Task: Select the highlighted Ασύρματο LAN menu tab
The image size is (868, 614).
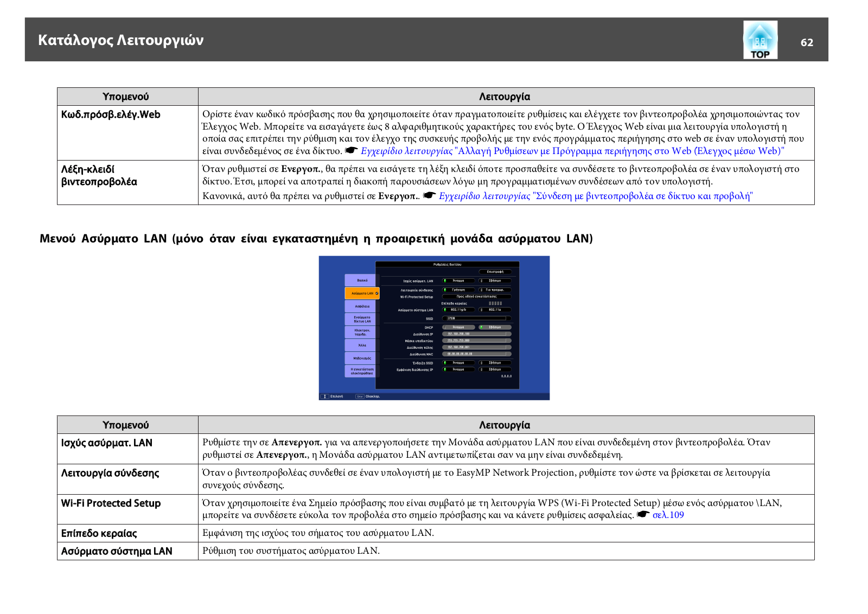Action: (362, 293)
